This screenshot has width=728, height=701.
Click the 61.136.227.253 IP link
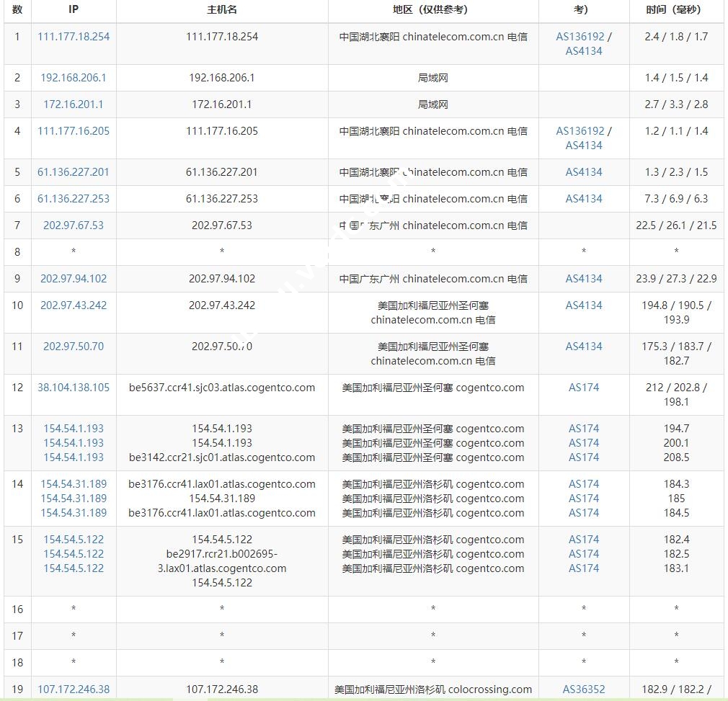coord(74,199)
